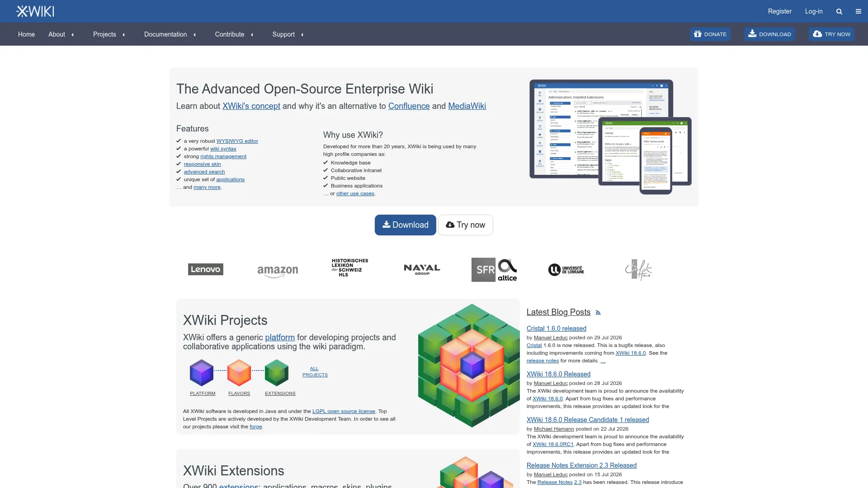This screenshot has width=868, height=488.
Task: Click the navbar TRY NOW button
Action: pos(831,34)
